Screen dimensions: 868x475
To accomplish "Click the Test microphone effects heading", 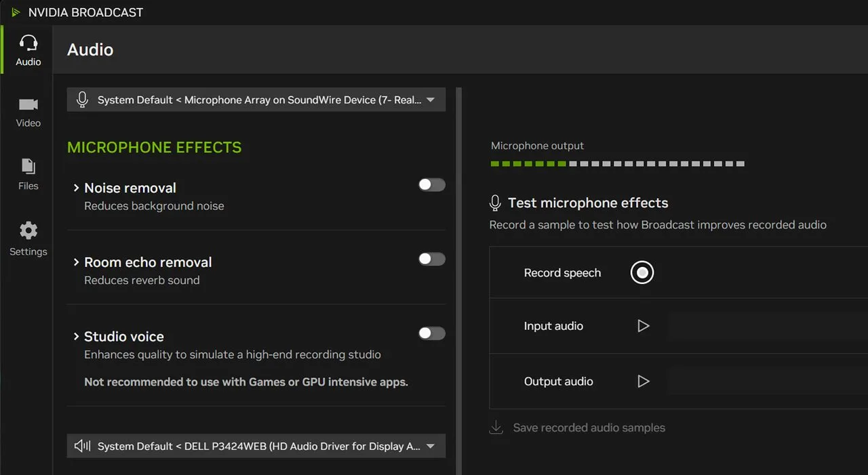I will click(588, 203).
